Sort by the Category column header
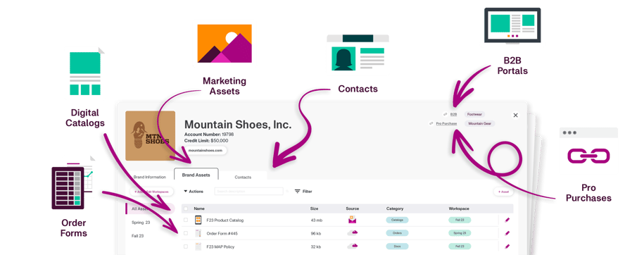 [x=395, y=209]
